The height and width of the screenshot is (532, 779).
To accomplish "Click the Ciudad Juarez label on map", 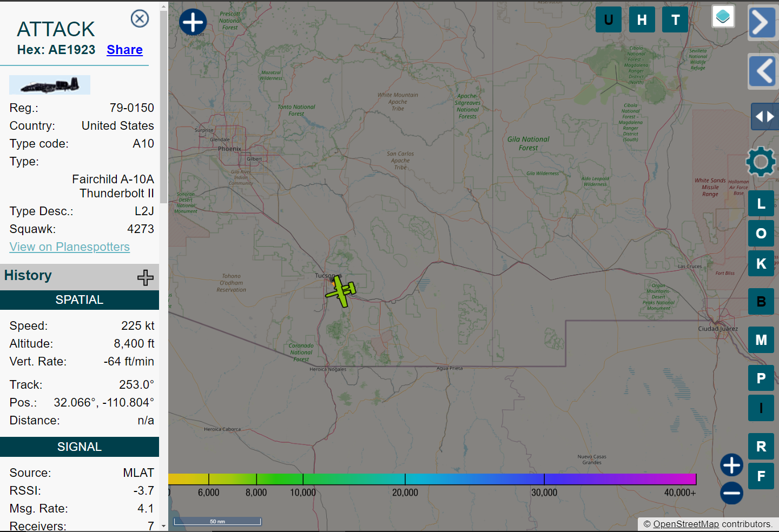I will click(x=718, y=329).
